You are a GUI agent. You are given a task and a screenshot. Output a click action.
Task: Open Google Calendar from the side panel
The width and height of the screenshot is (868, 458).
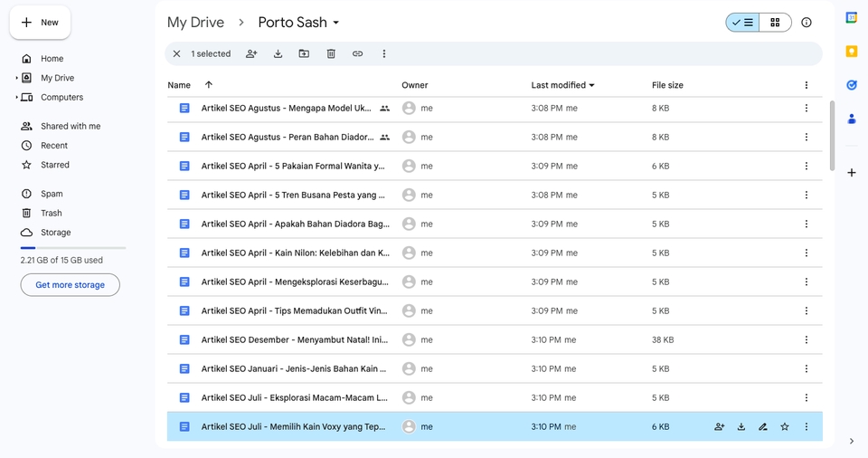coord(851,18)
